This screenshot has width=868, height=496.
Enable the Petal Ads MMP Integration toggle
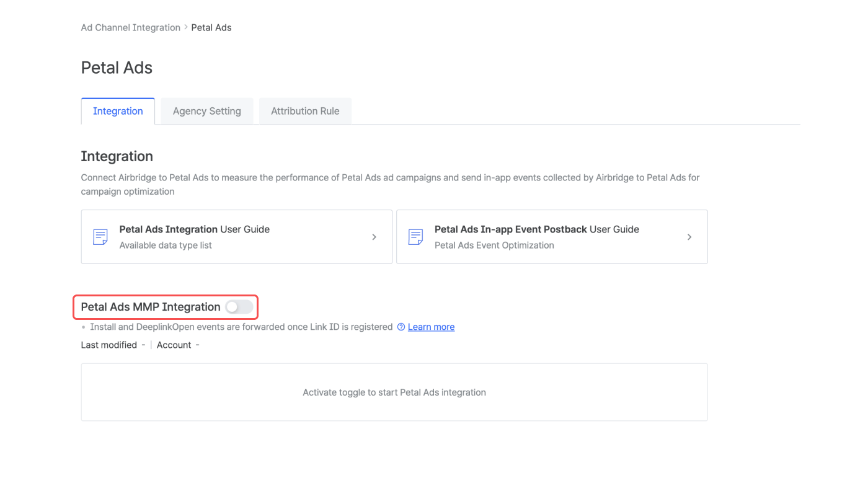tap(239, 307)
